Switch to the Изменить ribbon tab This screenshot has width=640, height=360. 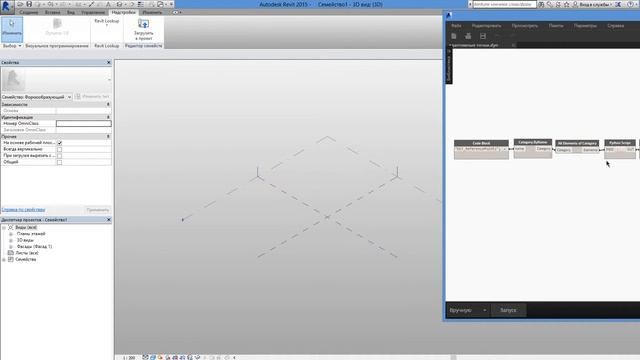click(x=152, y=13)
